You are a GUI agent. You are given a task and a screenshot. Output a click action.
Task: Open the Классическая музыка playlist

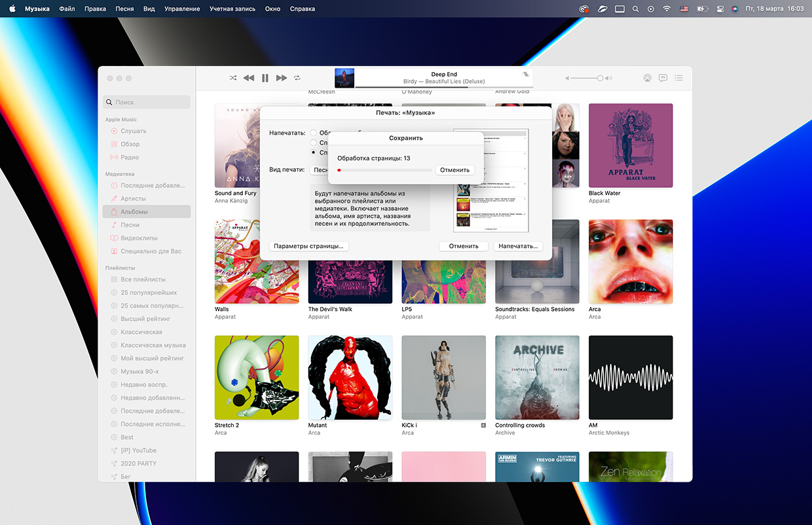point(147,345)
